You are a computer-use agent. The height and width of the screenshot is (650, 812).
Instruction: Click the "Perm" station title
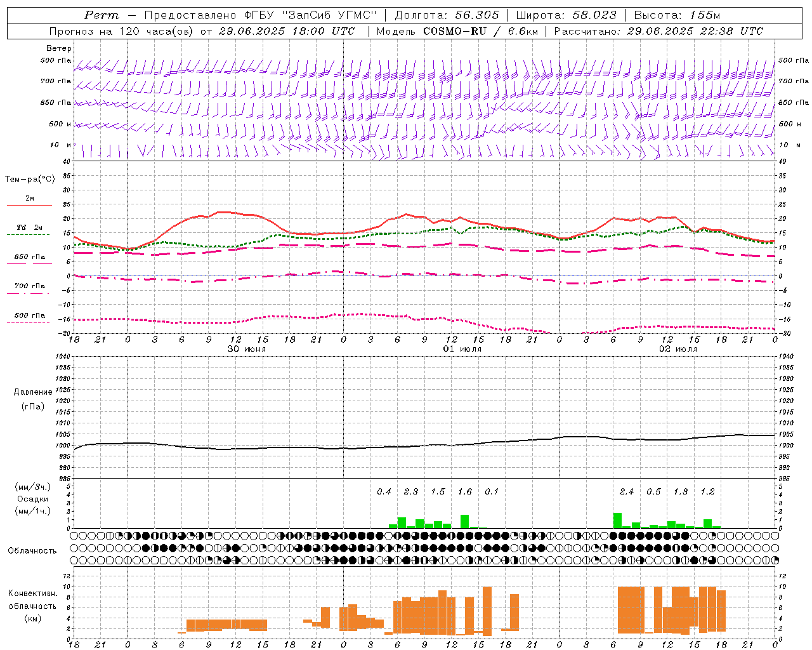coord(101,15)
